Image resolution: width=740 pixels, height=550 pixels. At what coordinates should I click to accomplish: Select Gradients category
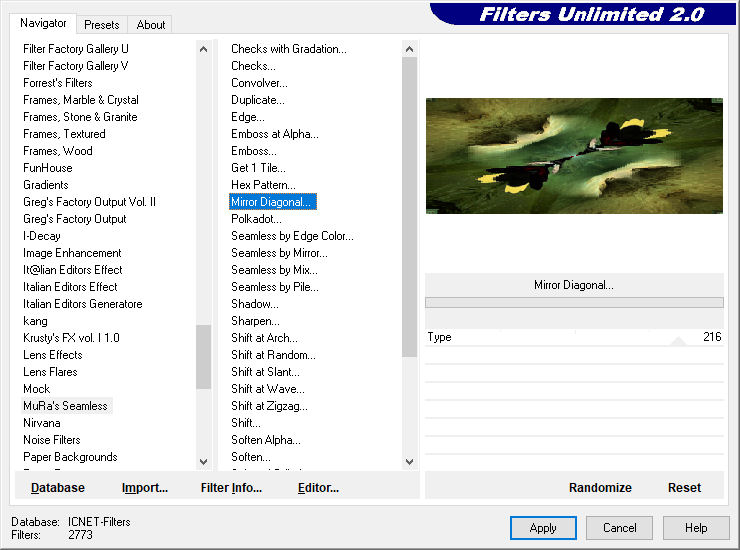pos(46,185)
